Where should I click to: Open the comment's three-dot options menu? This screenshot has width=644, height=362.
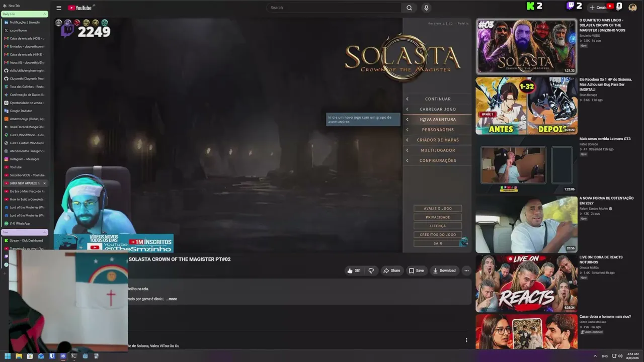(466, 340)
